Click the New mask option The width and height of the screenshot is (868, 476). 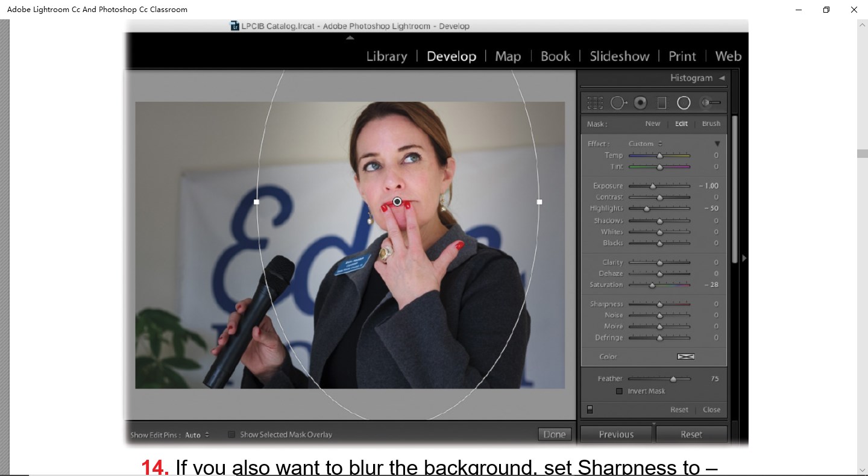click(x=653, y=124)
